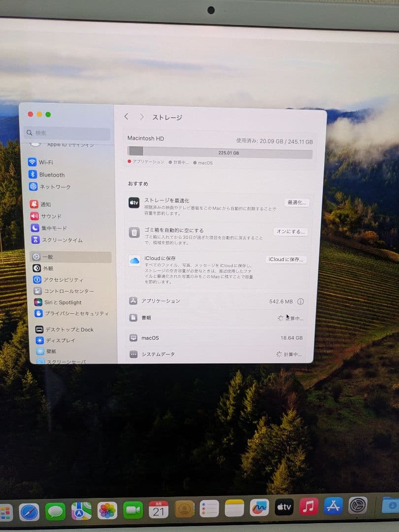399x532 pixels.
Task: Click the red close window button
Action: pyautogui.click(x=30, y=114)
